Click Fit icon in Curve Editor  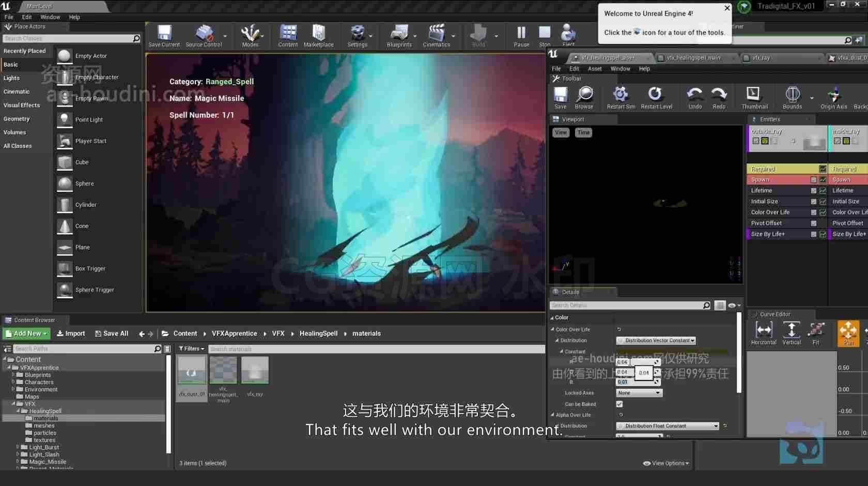point(816,333)
